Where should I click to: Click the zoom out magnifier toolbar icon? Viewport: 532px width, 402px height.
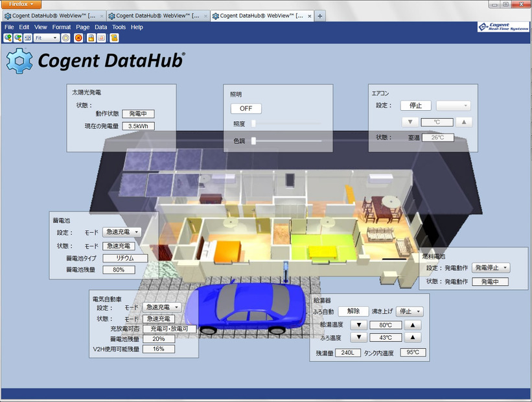17,38
